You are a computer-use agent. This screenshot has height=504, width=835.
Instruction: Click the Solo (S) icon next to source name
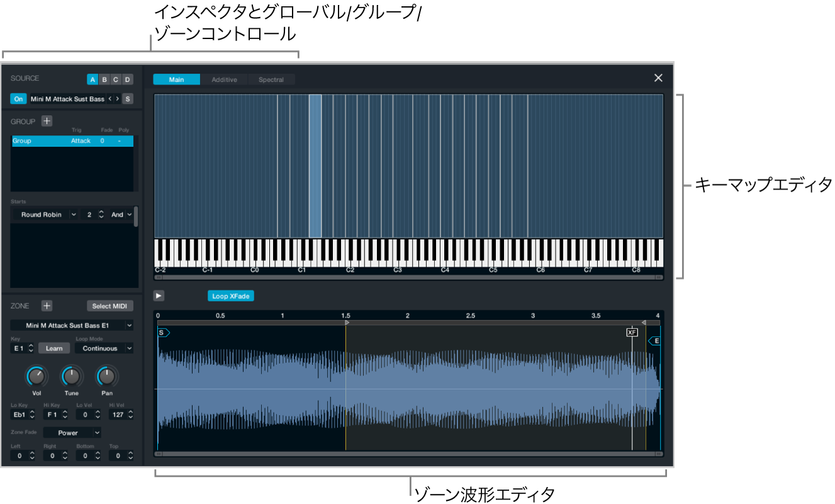tap(128, 99)
